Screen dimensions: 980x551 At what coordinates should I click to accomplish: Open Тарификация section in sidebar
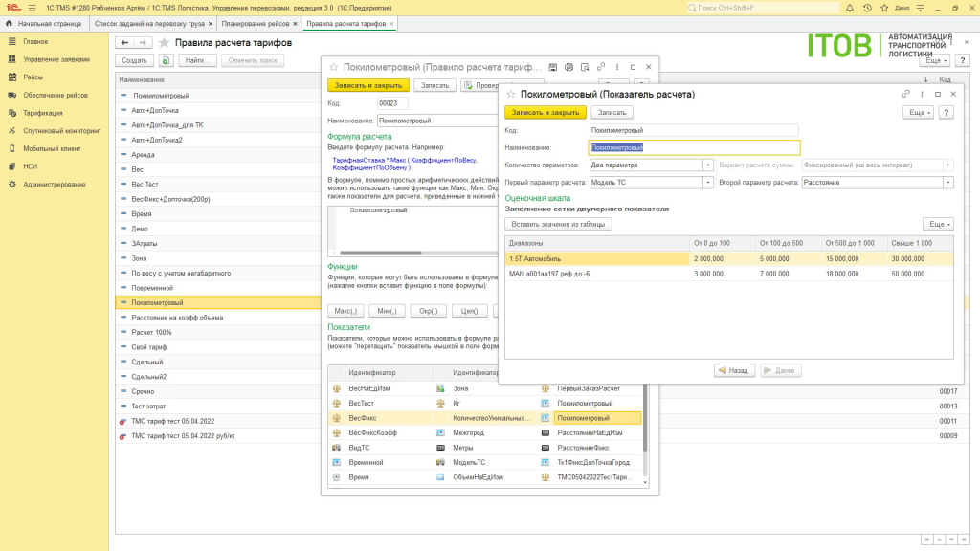(42, 113)
